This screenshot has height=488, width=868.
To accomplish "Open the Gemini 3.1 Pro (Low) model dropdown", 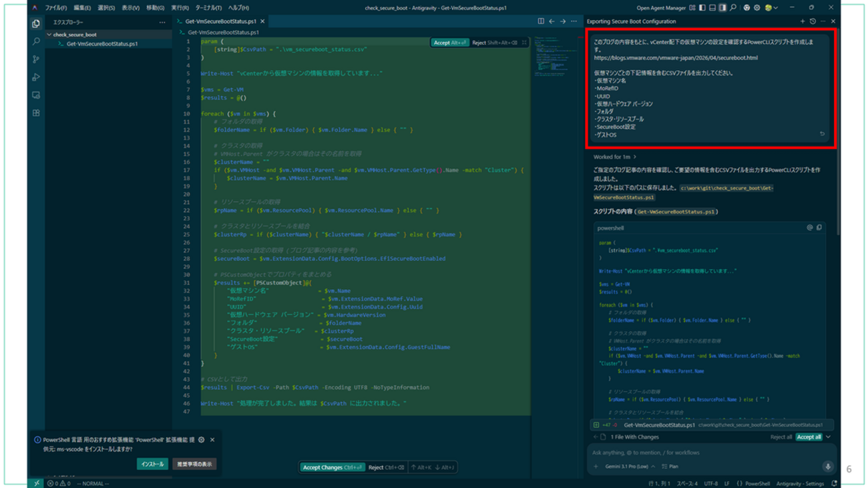I will pos(630,467).
